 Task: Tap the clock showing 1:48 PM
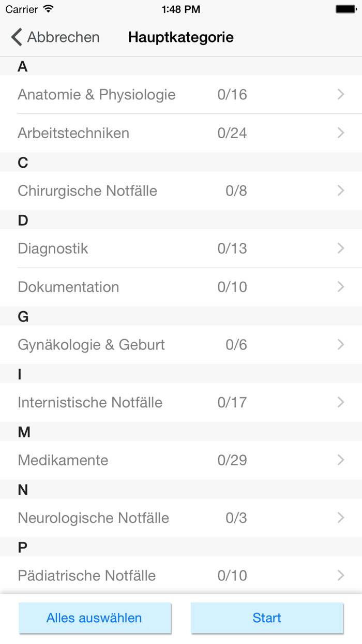[181, 9]
